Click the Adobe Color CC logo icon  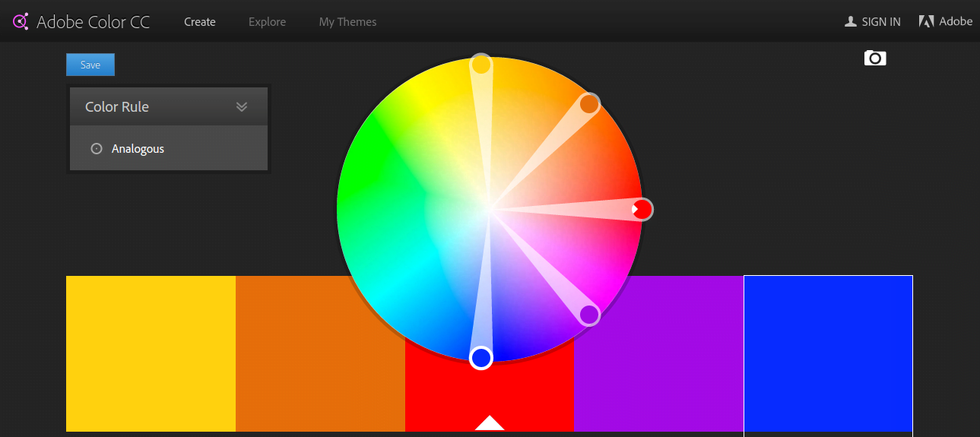tap(21, 21)
